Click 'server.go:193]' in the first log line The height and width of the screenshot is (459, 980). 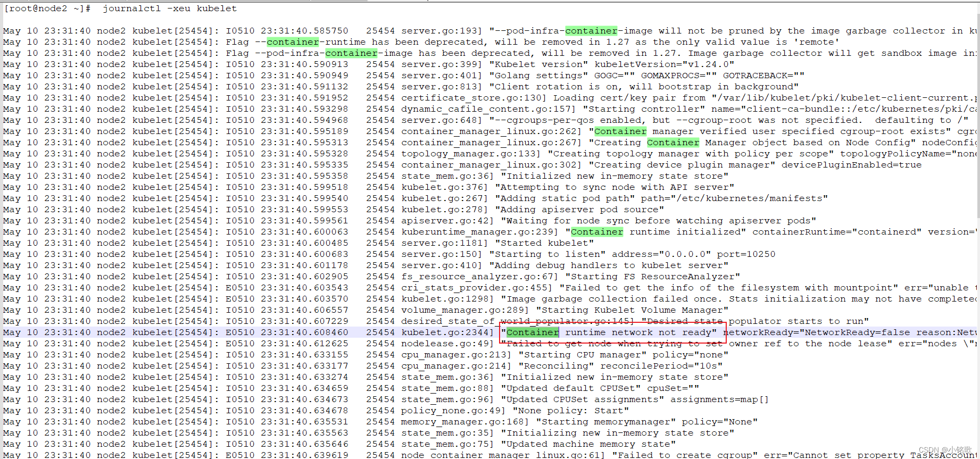pos(442,31)
